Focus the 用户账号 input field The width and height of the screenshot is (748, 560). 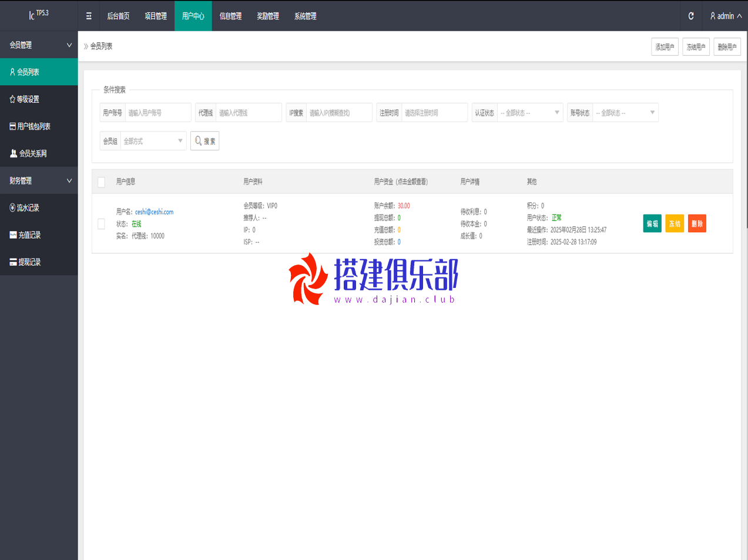[158, 113]
